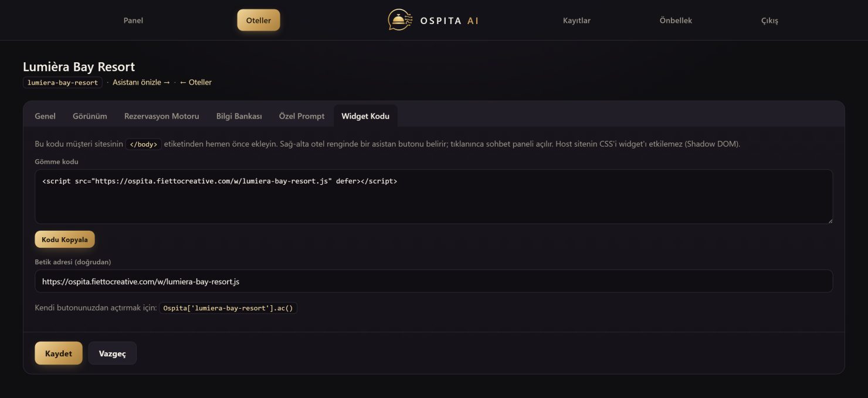This screenshot has width=868, height=398.
Task: Click the OSPITA AI brand text
Action: pyautogui.click(x=449, y=21)
